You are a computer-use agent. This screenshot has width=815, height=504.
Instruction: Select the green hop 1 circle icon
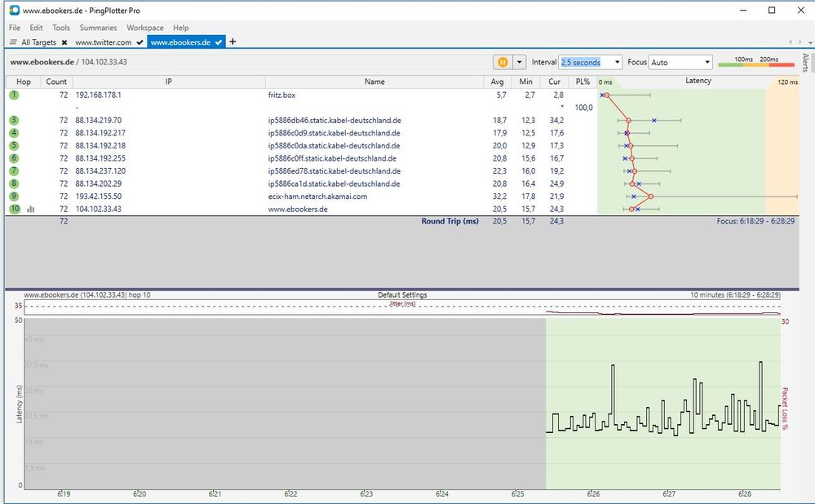(14, 95)
